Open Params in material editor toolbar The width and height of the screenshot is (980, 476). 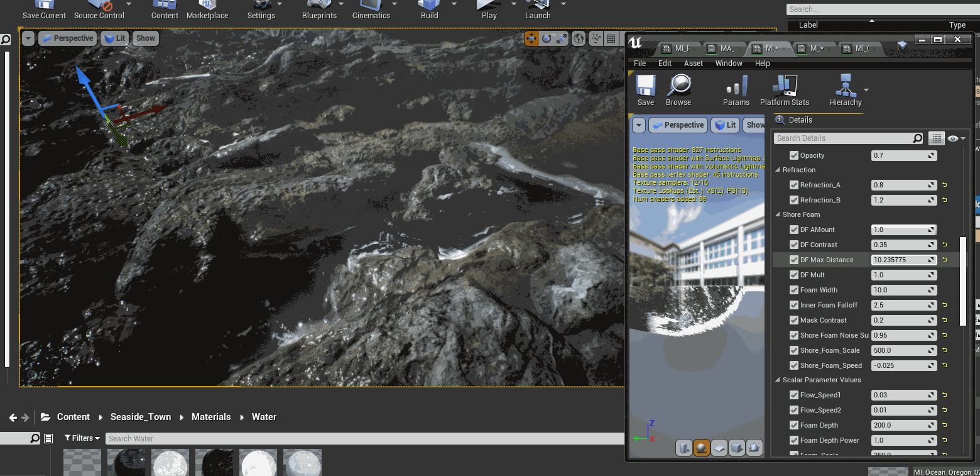(736, 91)
